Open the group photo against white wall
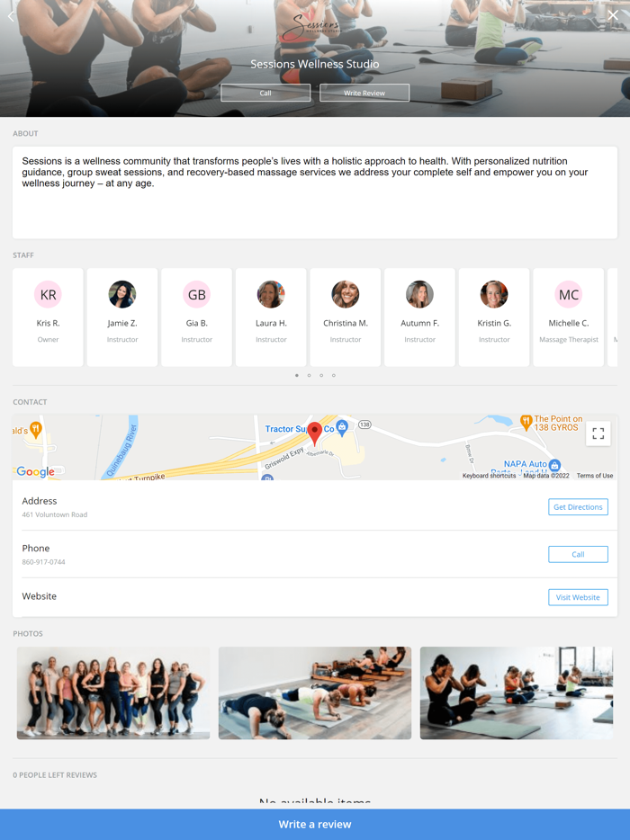The height and width of the screenshot is (840, 630). click(x=113, y=693)
